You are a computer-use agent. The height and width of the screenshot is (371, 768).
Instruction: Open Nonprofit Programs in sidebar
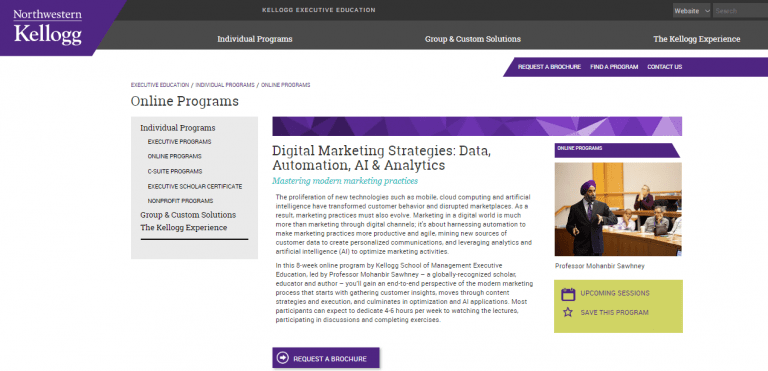[180, 201]
